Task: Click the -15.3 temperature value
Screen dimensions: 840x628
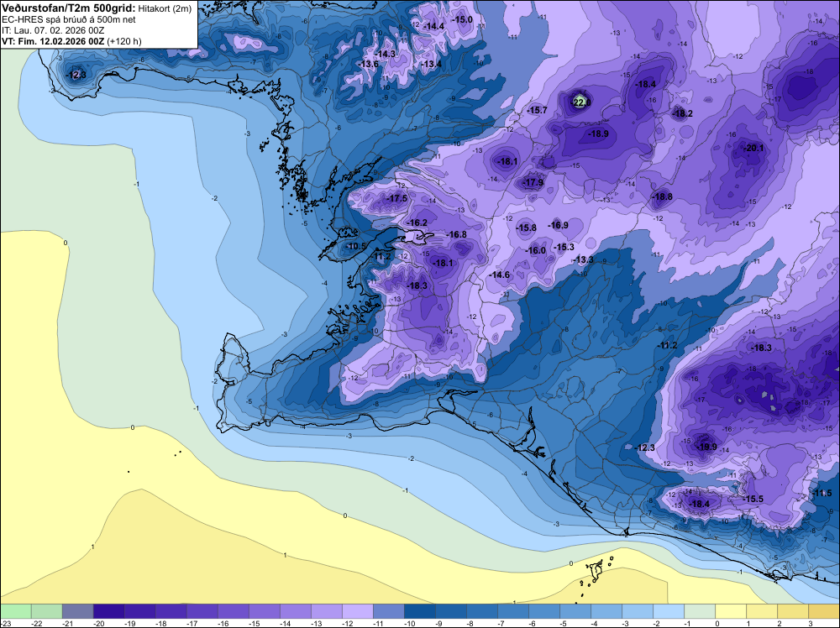Action: click(x=562, y=248)
